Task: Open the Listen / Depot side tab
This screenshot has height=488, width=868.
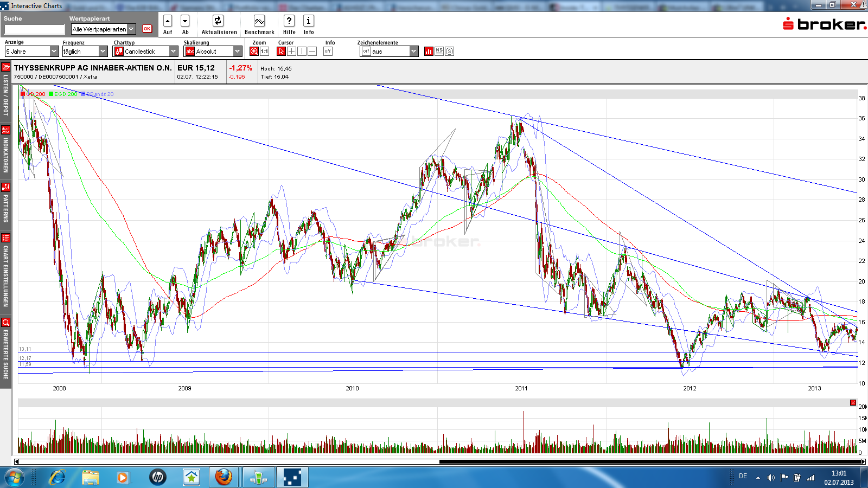Action: coord(5,89)
